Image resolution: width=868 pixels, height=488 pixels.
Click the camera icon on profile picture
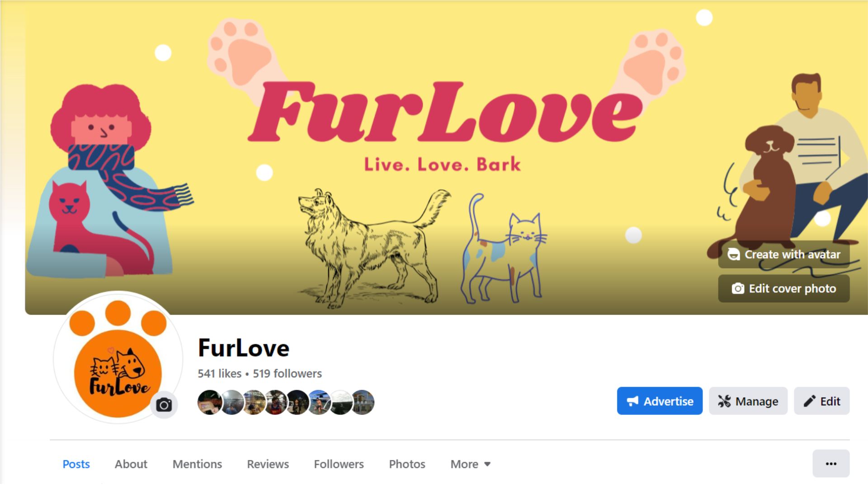[164, 405]
